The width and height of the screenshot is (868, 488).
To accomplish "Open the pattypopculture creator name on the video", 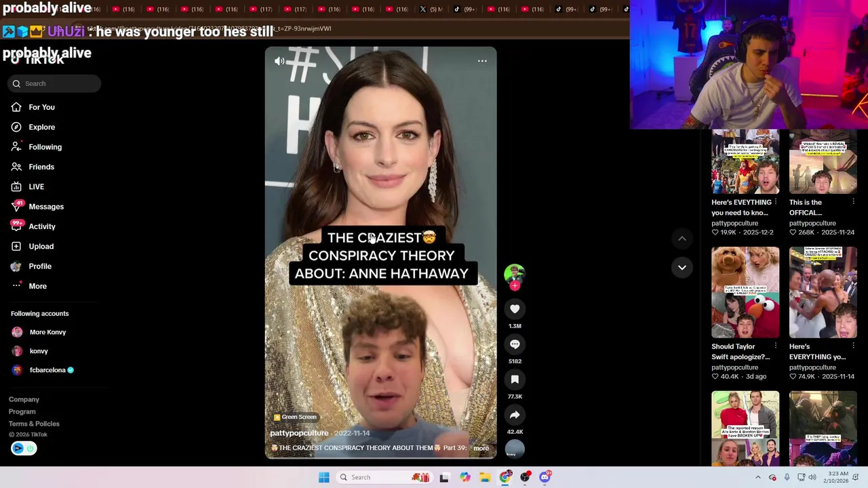I will point(299,433).
